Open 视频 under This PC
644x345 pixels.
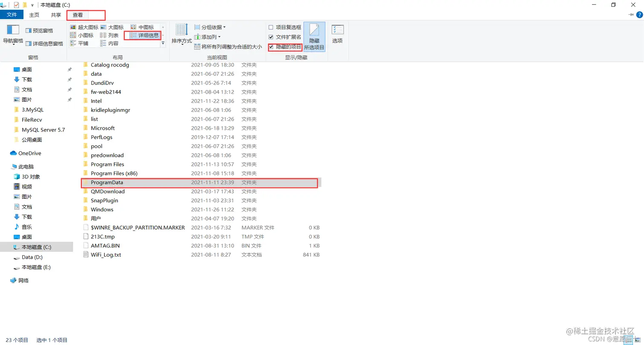click(27, 187)
